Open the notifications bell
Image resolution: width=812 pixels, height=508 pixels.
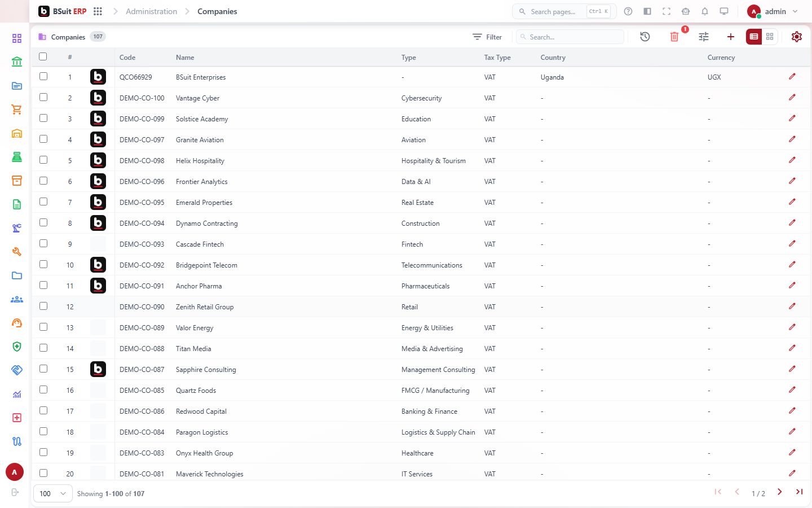[x=705, y=11]
